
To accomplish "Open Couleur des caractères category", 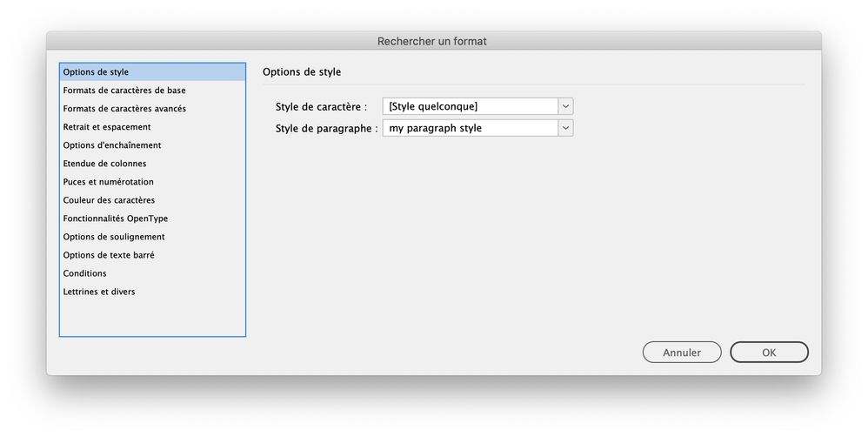I will tap(109, 199).
